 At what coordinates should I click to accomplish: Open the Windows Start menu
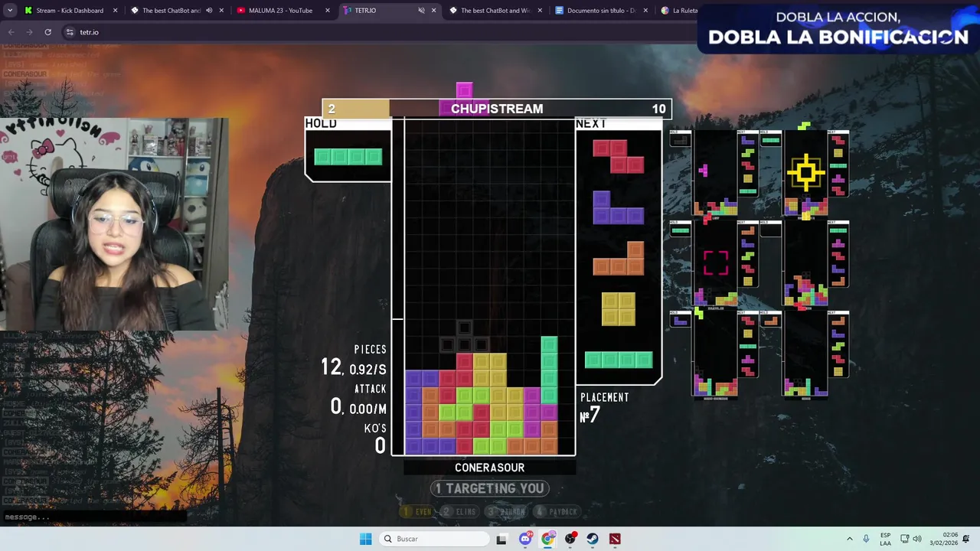pos(366,539)
